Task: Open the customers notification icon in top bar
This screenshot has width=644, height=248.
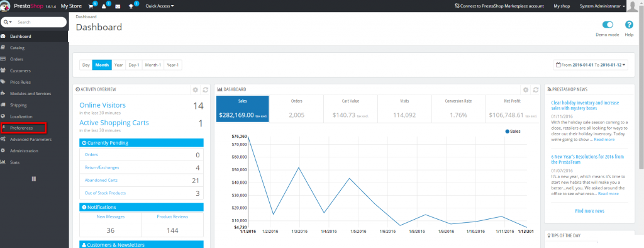Action: pyautogui.click(x=104, y=6)
